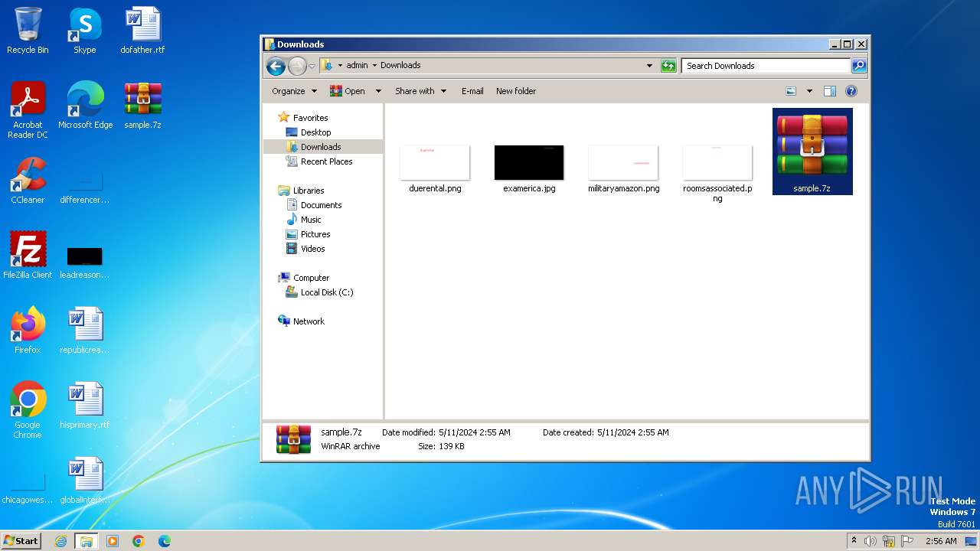Select Libraries in navigation pane

point(301,191)
